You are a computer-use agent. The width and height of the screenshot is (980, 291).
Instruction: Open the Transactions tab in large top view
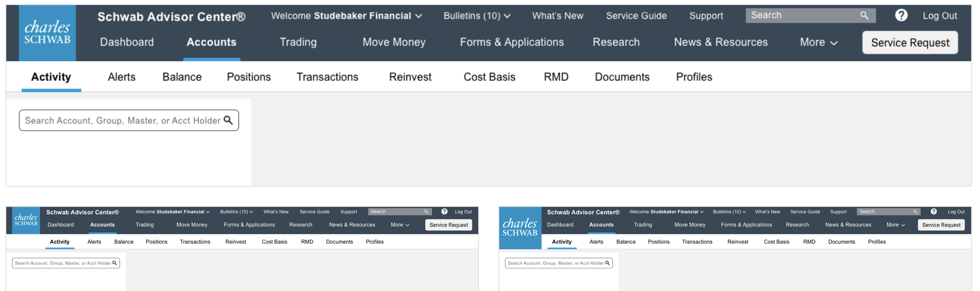pos(327,77)
